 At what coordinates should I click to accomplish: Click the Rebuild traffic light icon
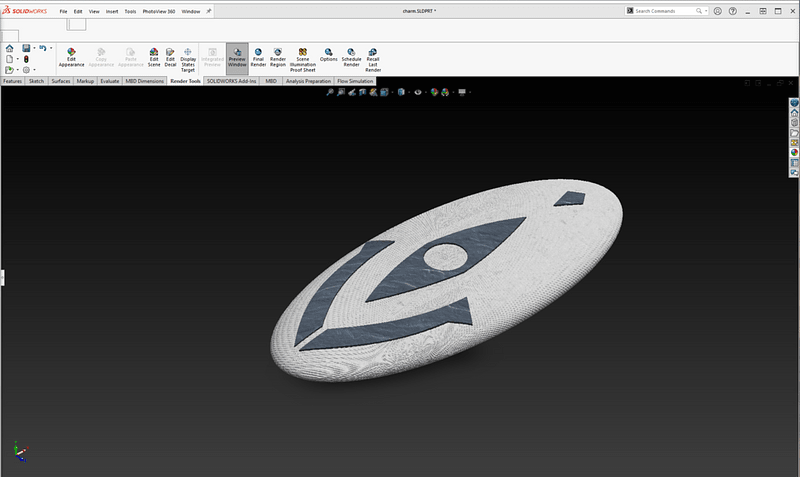click(26, 59)
